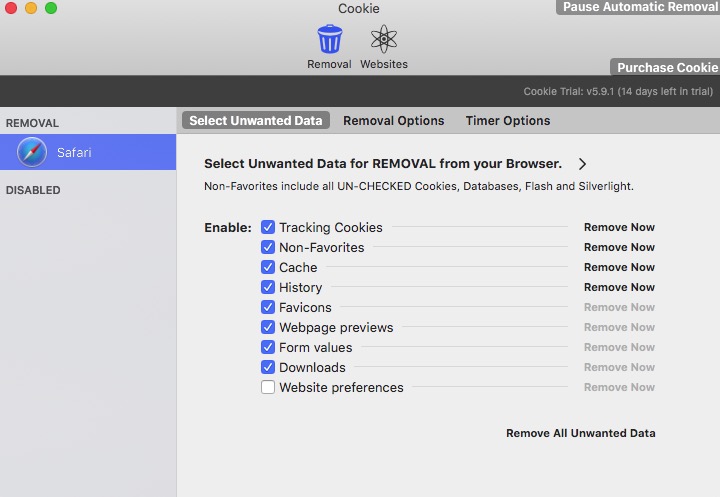
Task: Click the Non-Favorites description line
Action: click(x=419, y=186)
